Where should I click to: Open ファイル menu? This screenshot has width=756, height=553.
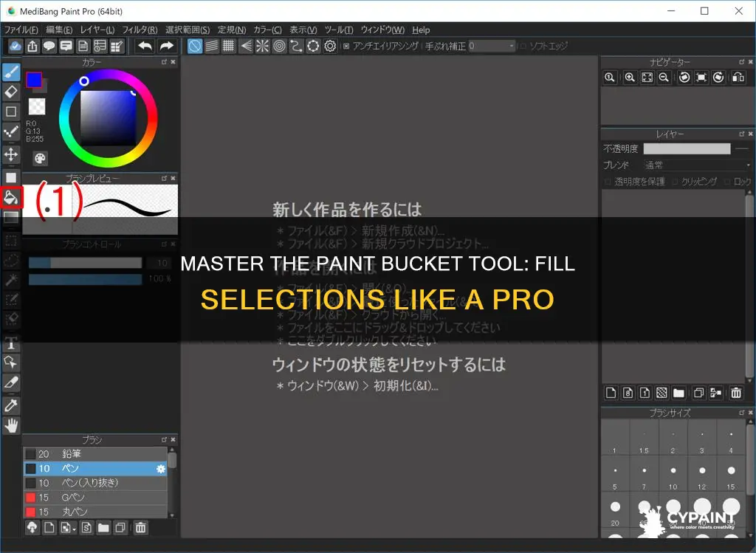(21, 30)
